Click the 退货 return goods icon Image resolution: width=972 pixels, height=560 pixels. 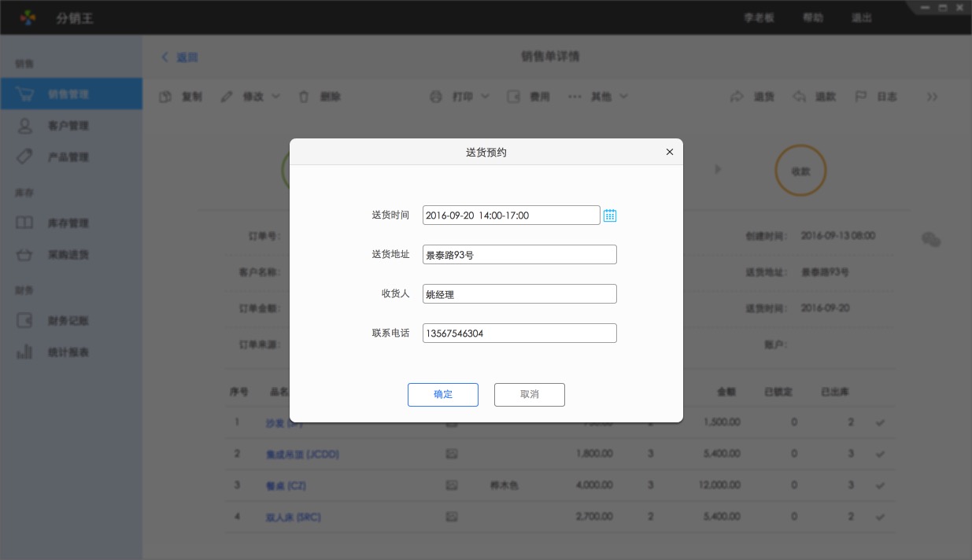737,97
